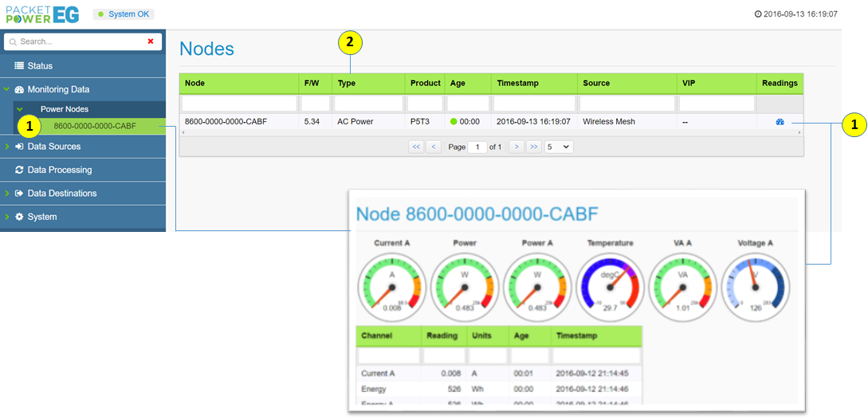Click the Packet Power EG logo
Viewport: 868px width, 420px height.
point(41,14)
